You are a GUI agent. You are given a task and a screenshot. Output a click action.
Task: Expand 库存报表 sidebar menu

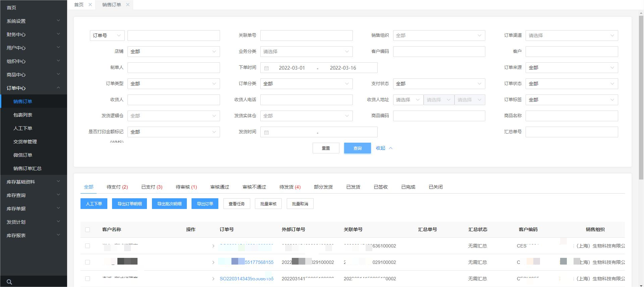[x=34, y=235]
